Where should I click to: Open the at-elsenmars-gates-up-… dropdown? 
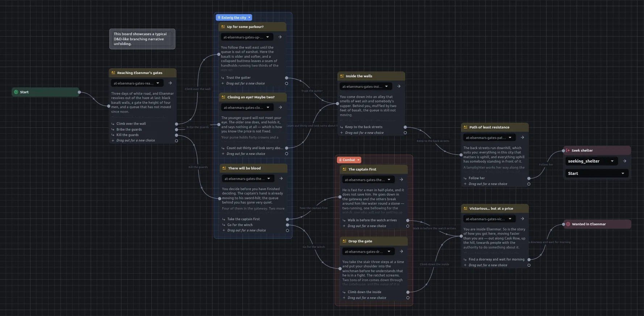(x=247, y=37)
